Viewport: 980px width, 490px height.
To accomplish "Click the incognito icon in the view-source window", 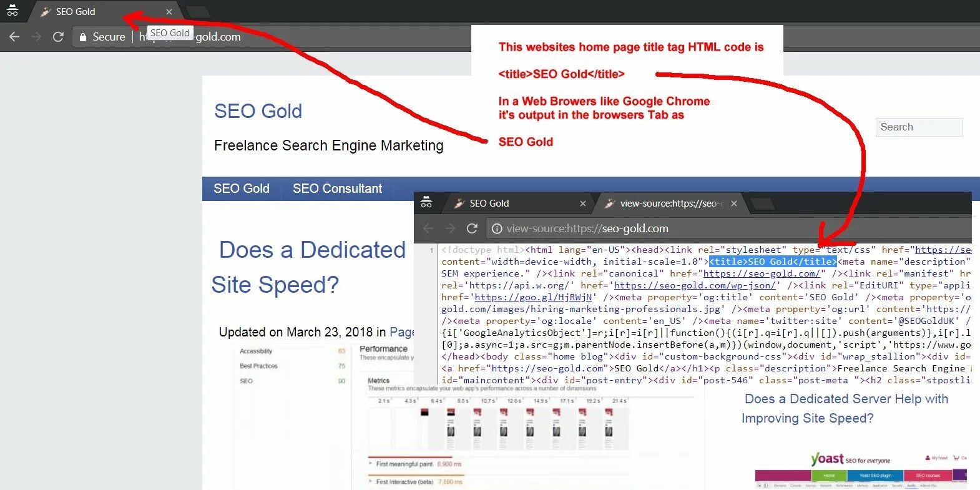I will [426, 202].
